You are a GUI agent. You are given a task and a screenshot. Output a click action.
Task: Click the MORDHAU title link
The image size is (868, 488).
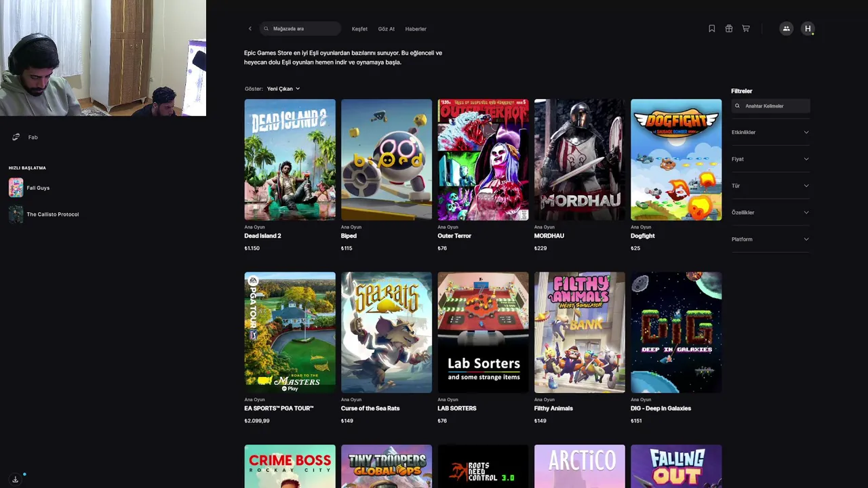click(549, 236)
